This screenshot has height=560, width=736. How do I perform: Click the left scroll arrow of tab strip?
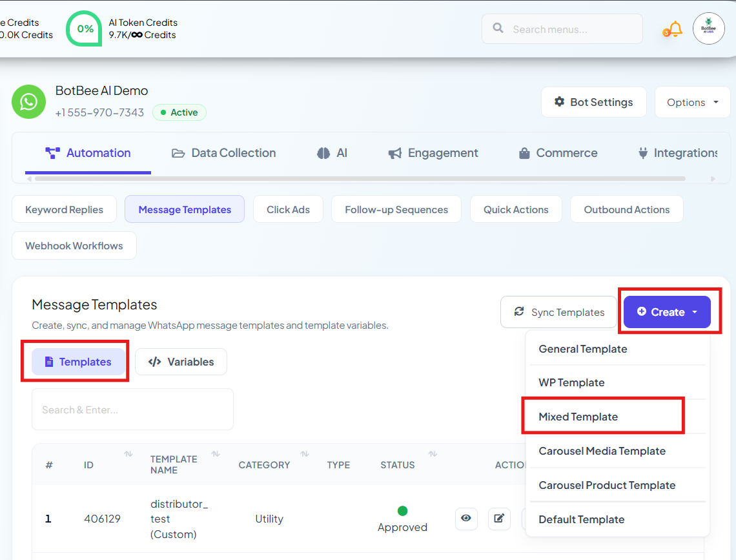pos(29,179)
